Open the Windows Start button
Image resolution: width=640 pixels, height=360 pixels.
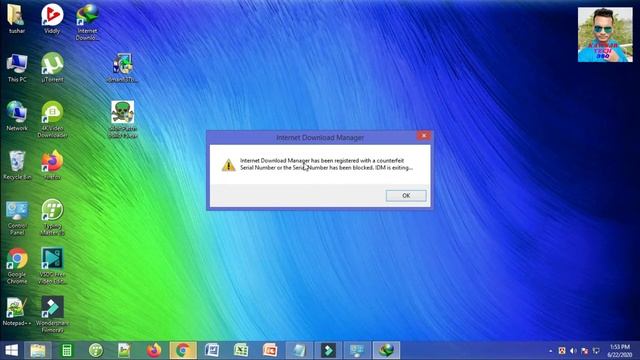[11, 350]
